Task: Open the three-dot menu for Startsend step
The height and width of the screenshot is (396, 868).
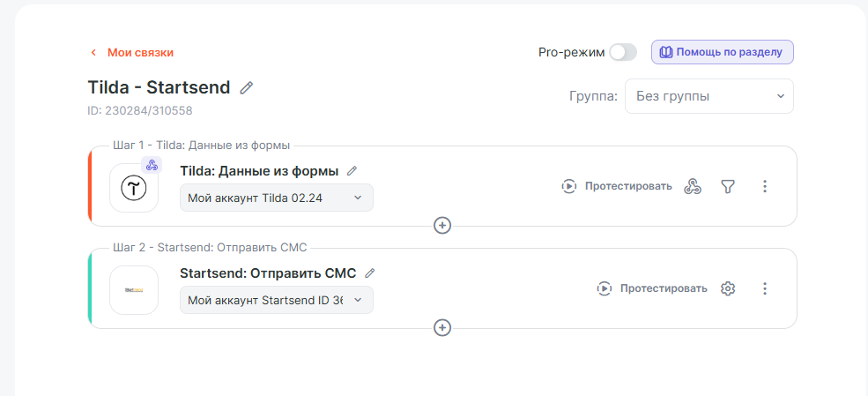Action: tap(765, 288)
